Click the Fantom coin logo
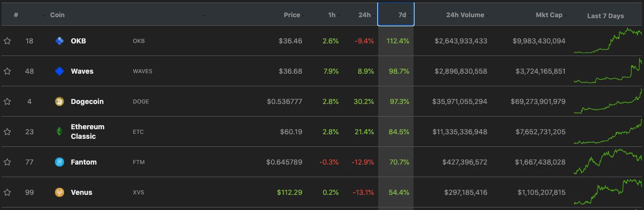Viewport: 644px width, 210px height. point(60,162)
